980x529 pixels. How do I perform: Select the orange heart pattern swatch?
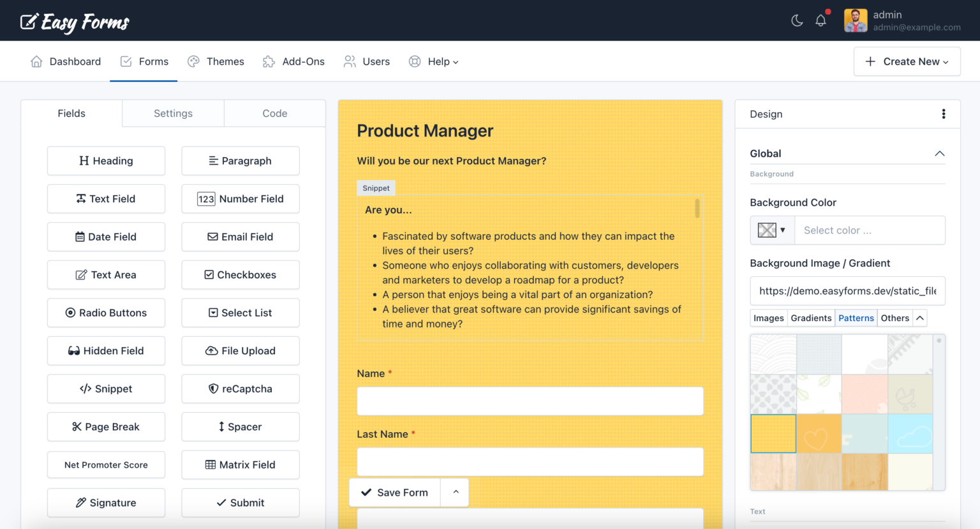click(x=819, y=433)
